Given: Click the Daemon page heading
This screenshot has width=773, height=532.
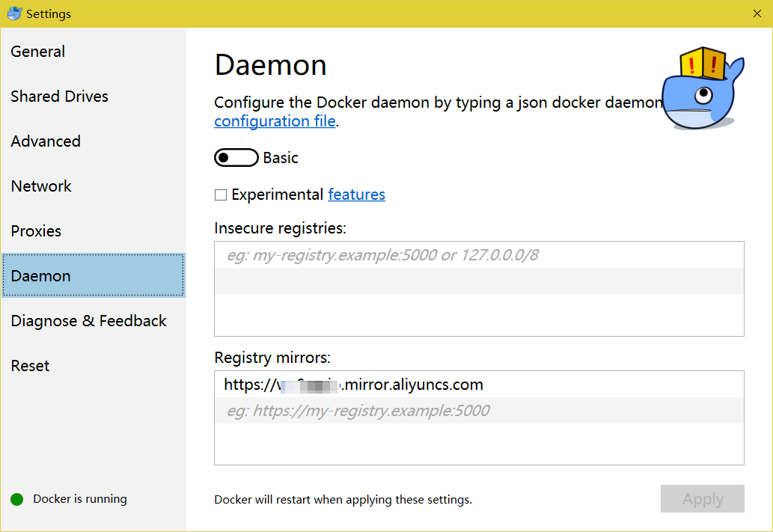Looking at the screenshot, I should [271, 65].
